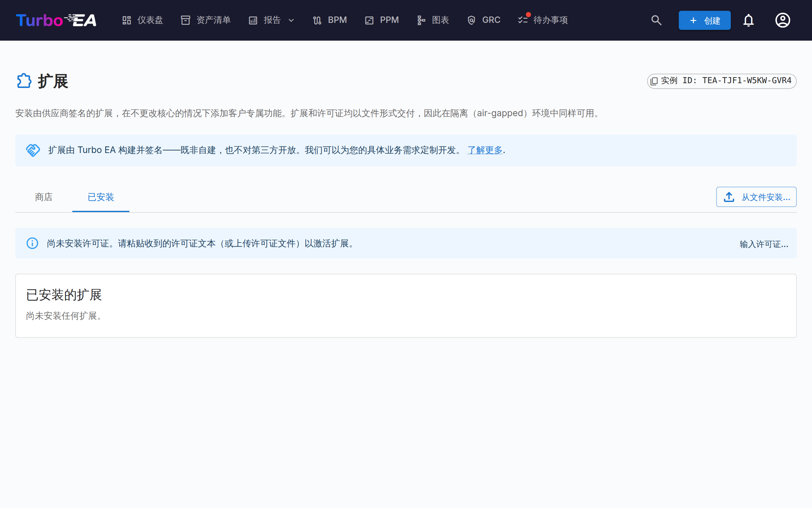Open 待办事项 todo list
This screenshot has height=508, width=812.
coord(543,20)
